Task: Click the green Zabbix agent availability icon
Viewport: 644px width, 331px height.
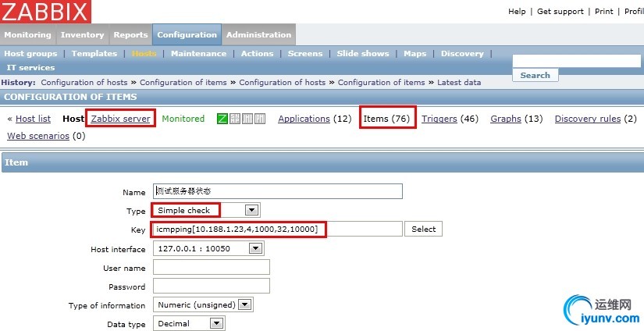Action: point(222,119)
